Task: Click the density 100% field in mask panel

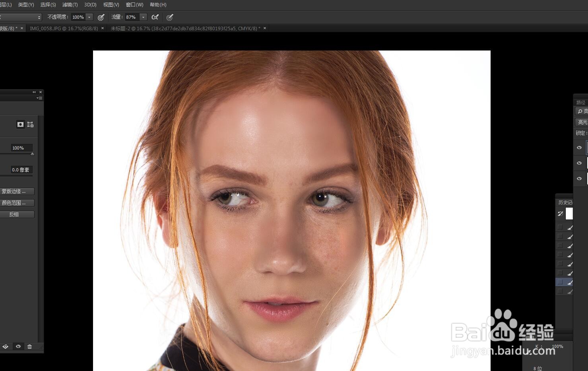Action: (x=21, y=148)
